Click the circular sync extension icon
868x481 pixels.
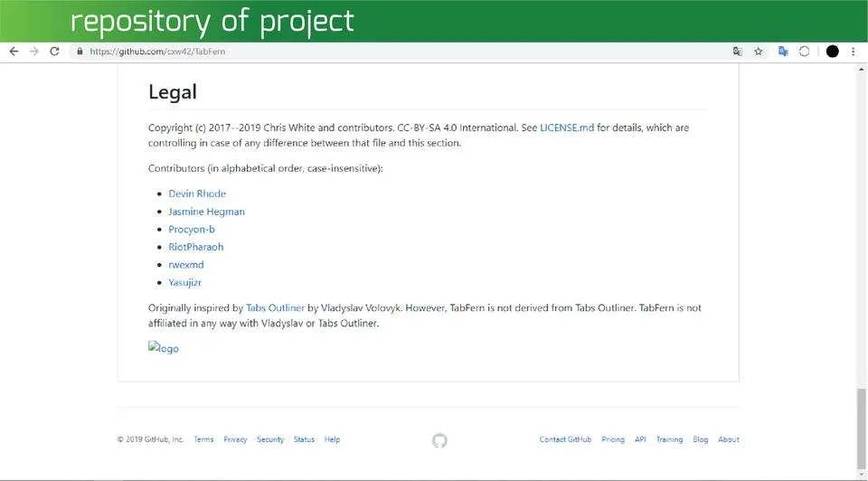point(805,52)
